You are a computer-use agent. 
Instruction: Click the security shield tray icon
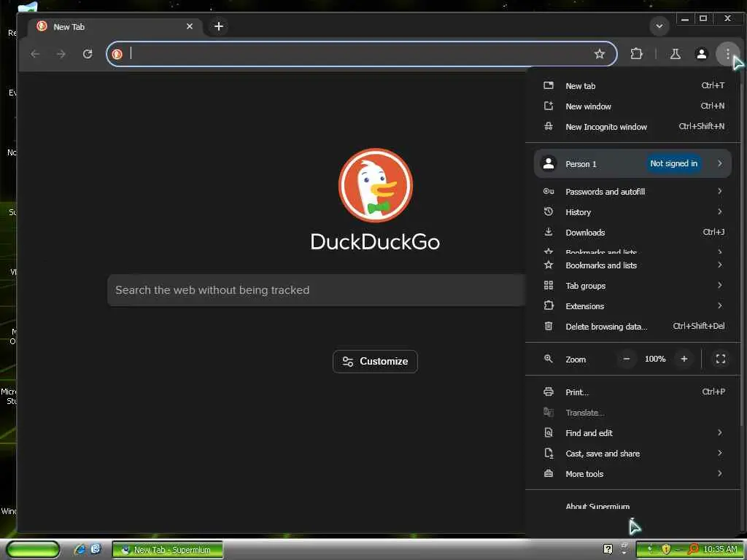coord(666,550)
